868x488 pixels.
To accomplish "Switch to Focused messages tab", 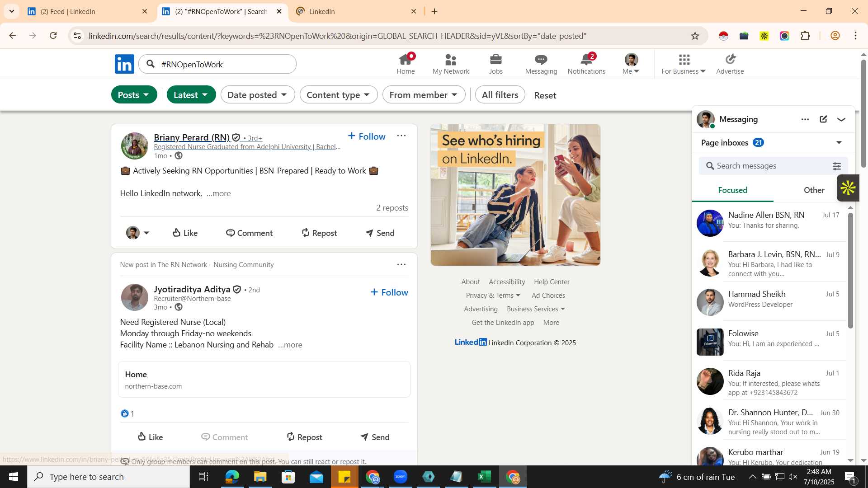I will tap(732, 190).
